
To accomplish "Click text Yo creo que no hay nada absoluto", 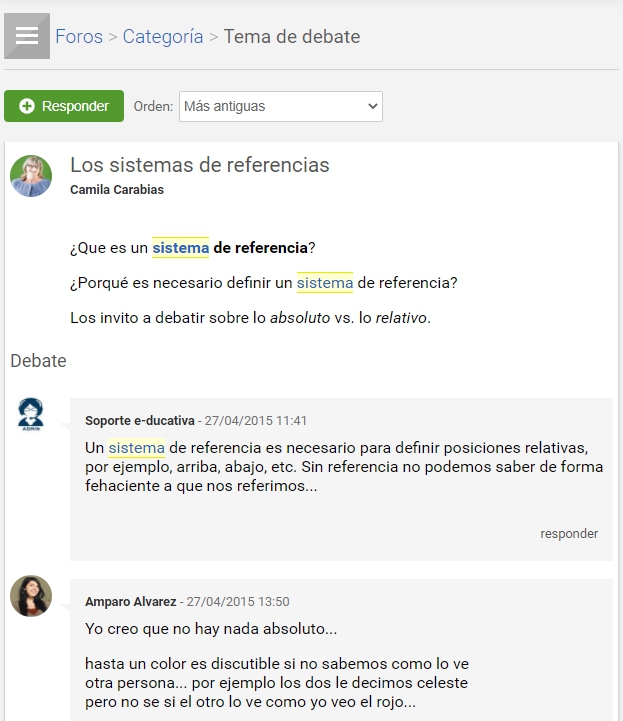I will click(211, 629).
